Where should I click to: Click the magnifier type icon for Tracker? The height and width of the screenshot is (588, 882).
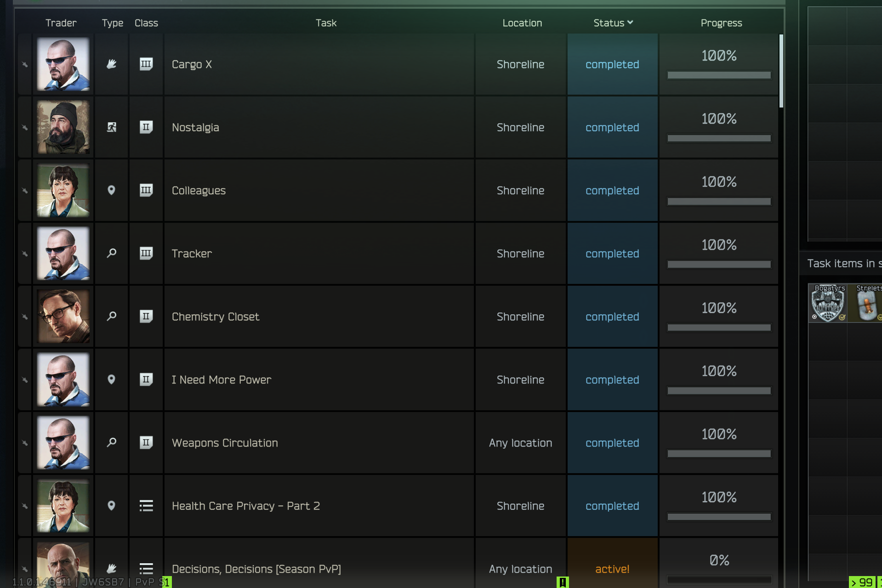coord(111,253)
